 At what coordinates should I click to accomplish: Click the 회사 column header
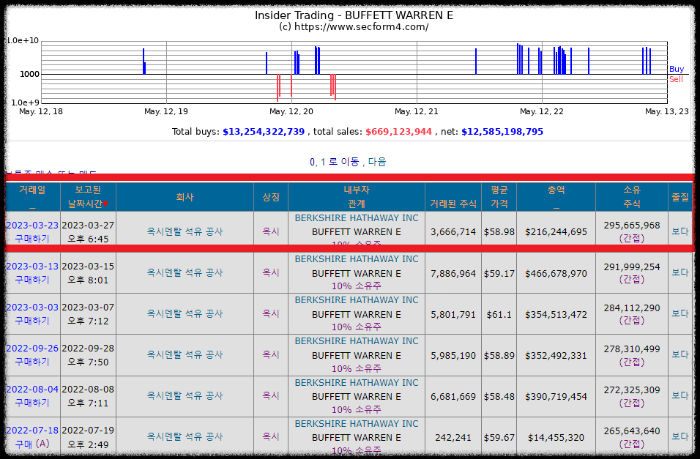[x=185, y=197]
